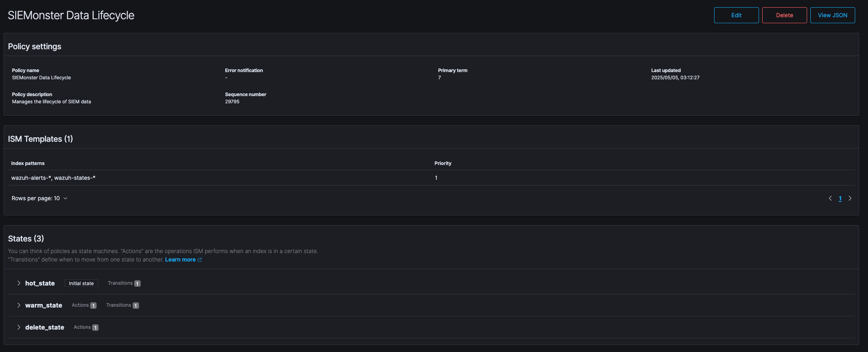Go to next page arrow in ISM Templates

(850, 198)
